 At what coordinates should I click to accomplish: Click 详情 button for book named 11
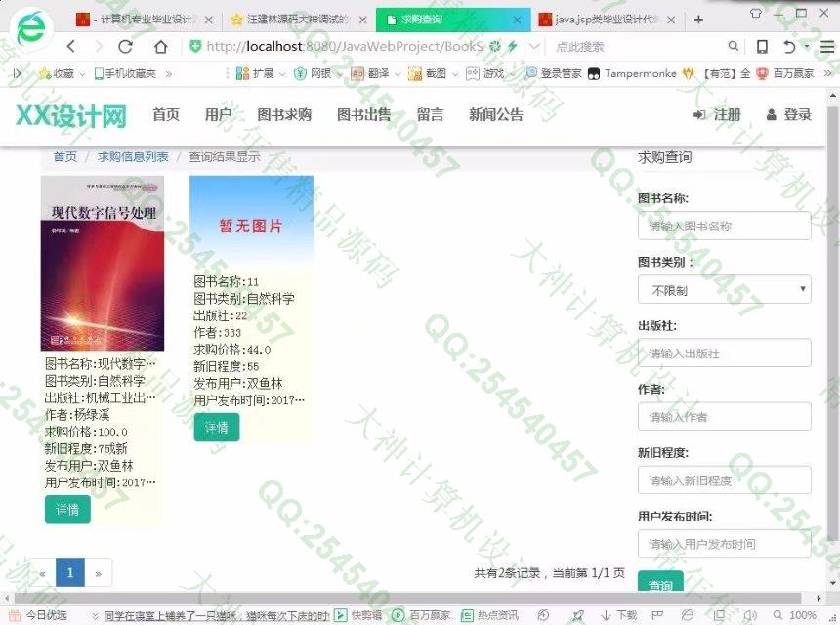coord(217,428)
